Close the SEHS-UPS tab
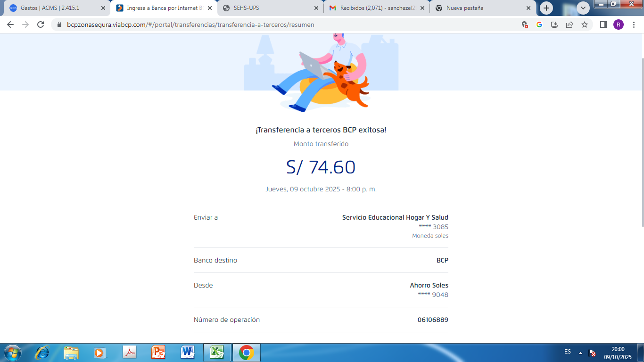This screenshot has height=362, width=644. (317, 8)
